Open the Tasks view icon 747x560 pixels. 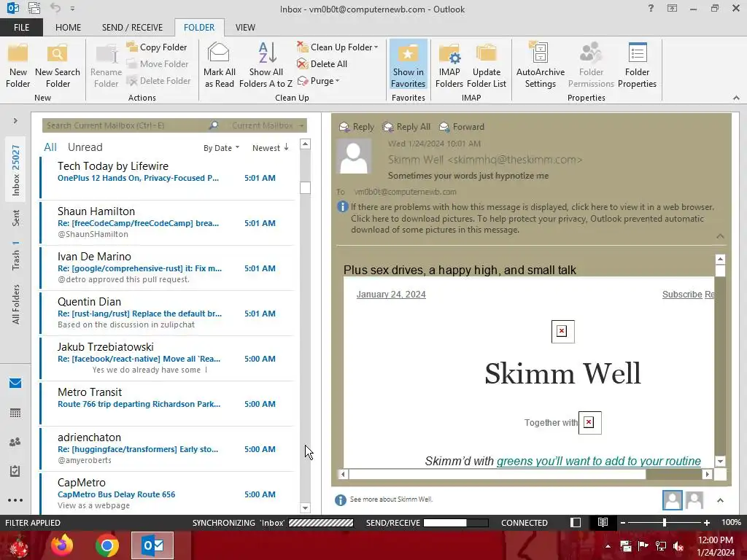point(15,472)
